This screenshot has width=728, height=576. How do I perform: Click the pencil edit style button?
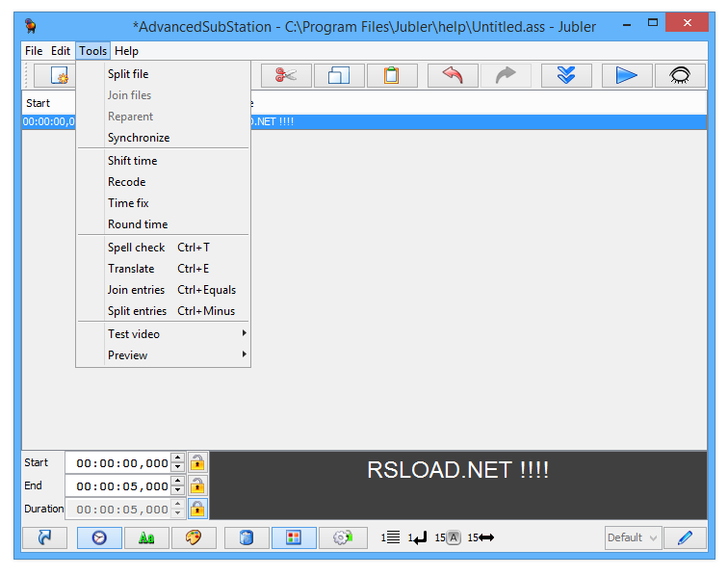tap(686, 537)
